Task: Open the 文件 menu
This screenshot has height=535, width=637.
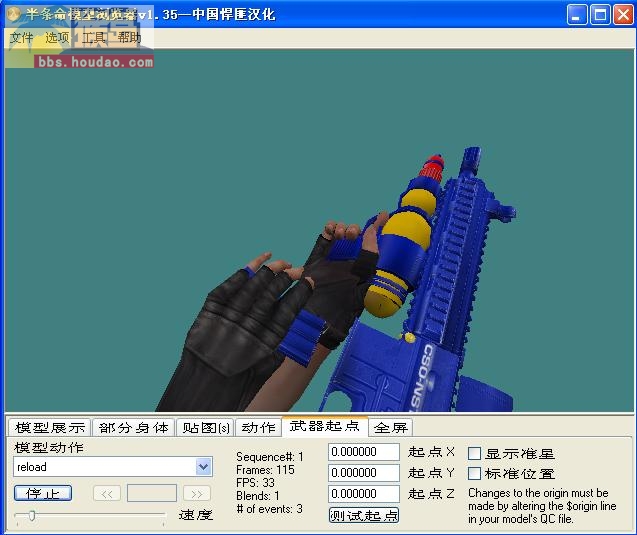Action: (x=21, y=38)
